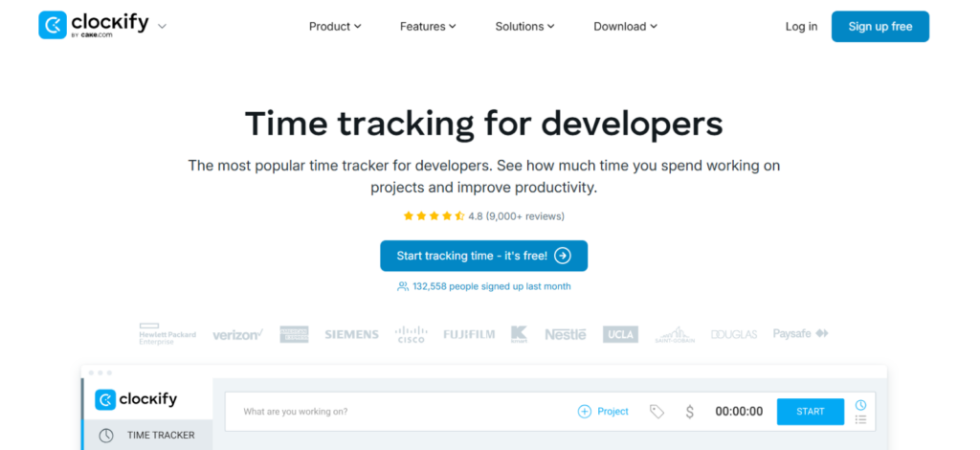Click the Sign up free button
The image size is (980, 450).
click(880, 26)
